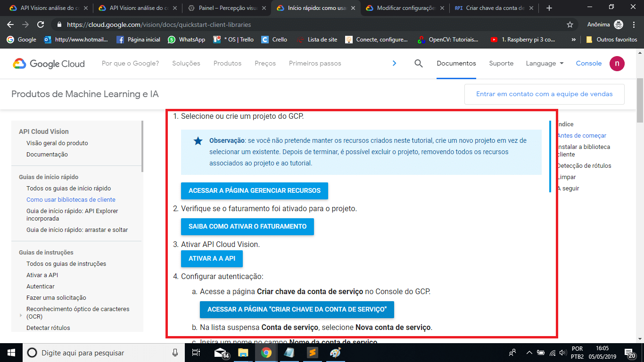Open the Preços navigation item
Viewport: 644px width, 362px height.
[x=265, y=63]
